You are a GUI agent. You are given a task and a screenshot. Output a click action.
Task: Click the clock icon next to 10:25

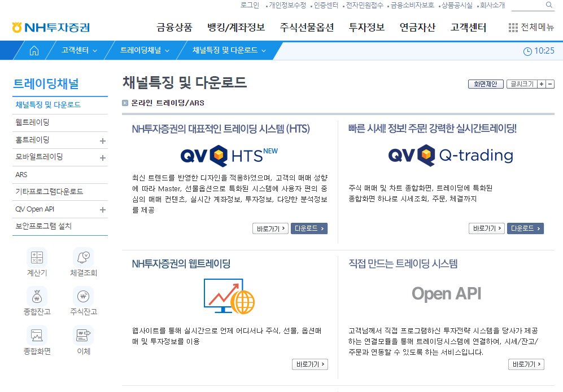(x=527, y=51)
